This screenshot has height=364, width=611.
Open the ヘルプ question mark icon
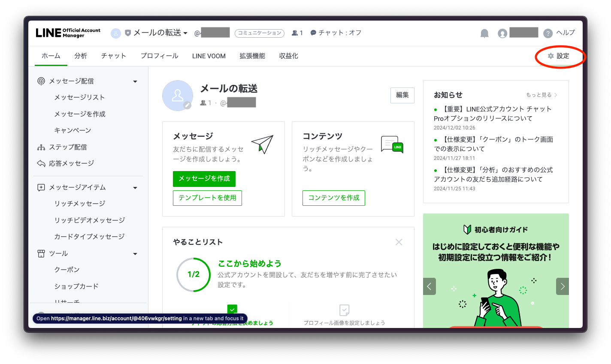point(548,33)
